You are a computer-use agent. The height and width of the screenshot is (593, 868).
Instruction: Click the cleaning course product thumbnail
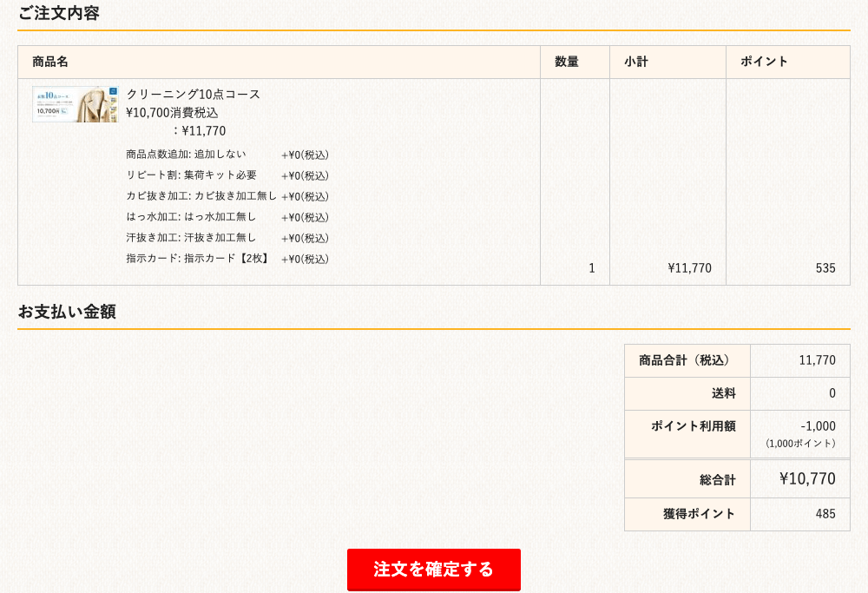(x=76, y=104)
